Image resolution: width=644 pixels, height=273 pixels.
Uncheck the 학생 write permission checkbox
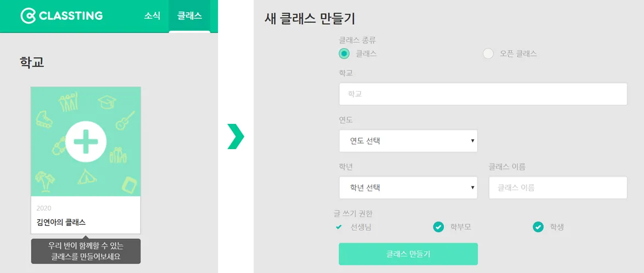point(538,227)
